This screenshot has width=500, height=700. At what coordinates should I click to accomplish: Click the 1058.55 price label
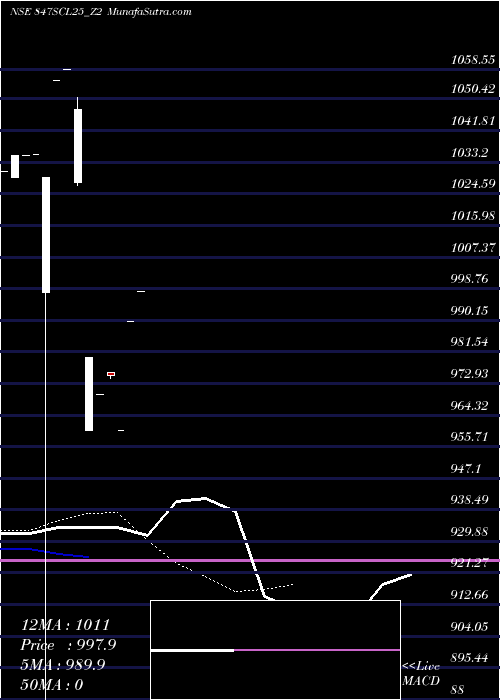coord(473,60)
